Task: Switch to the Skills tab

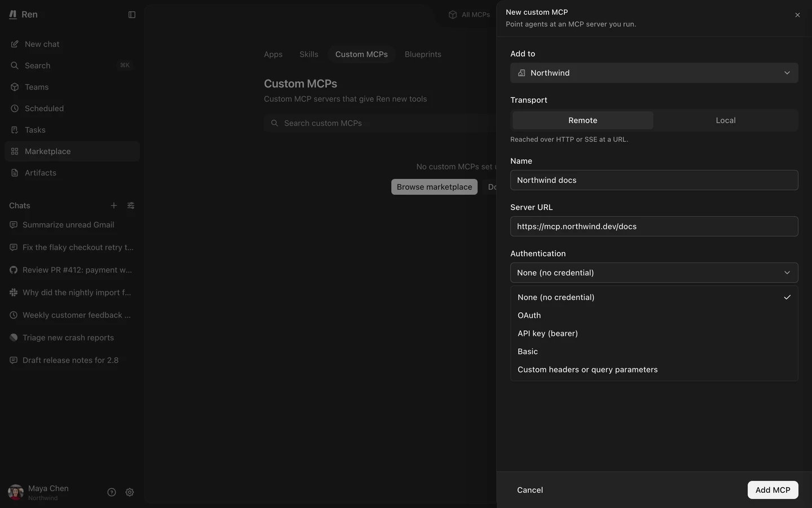Action: click(309, 54)
